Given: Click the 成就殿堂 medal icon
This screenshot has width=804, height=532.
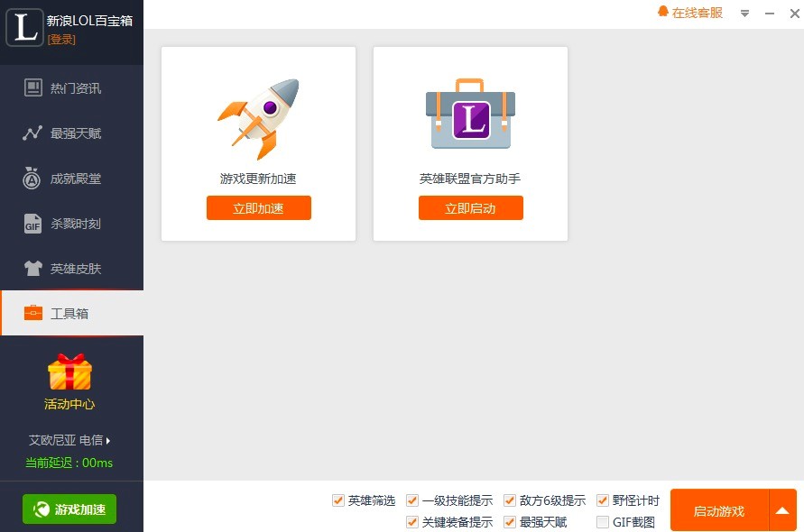Looking at the screenshot, I should pyautogui.click(x=32, y=178).
